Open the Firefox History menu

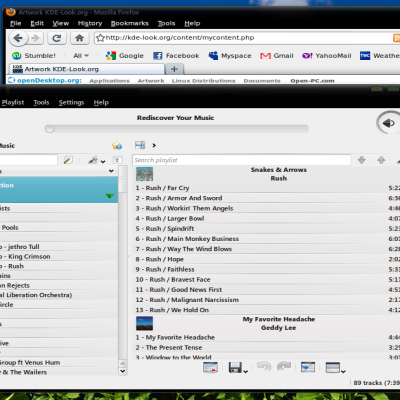click(x=90, y=23)
